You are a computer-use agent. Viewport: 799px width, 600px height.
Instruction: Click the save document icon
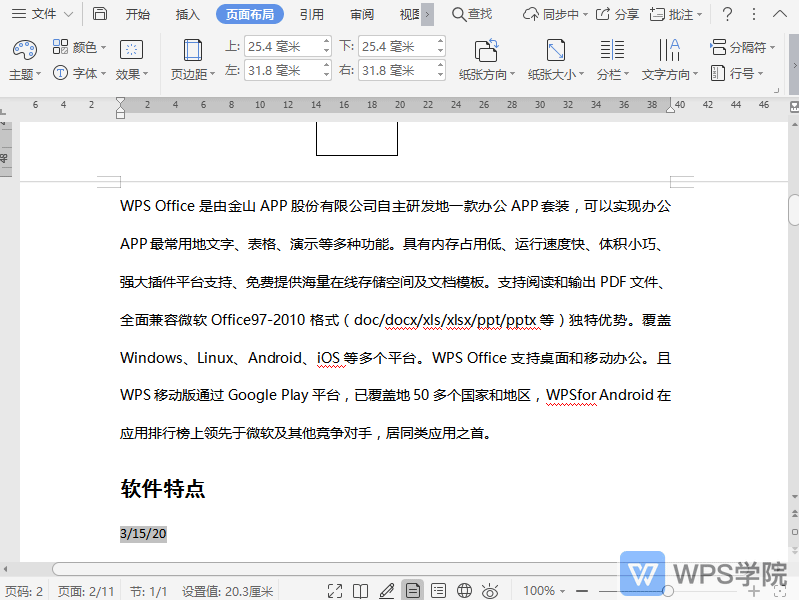click(x=100, y=14)
